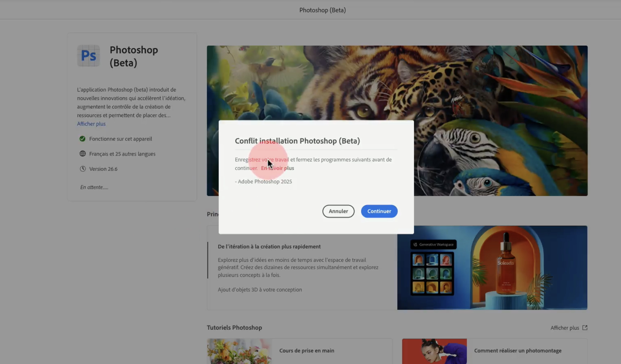The image size is (621, 364).
Task: Click the Generative Workspace label icon
Action: (x=415, y=244)
